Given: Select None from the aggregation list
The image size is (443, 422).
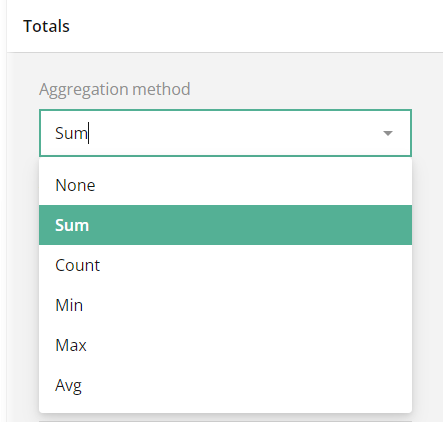Looking at the screenshot, I should 225,185.
